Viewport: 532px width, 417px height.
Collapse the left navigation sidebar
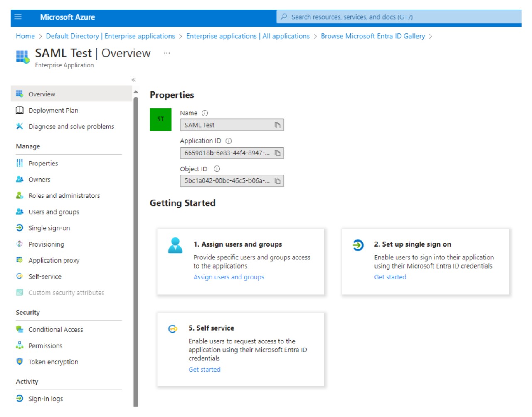click(133, 80)
